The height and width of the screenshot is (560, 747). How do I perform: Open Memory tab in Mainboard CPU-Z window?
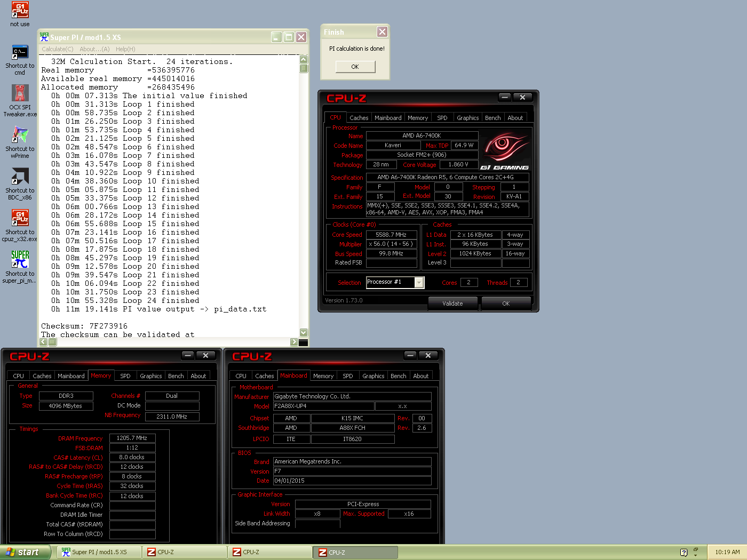[323, 376]
